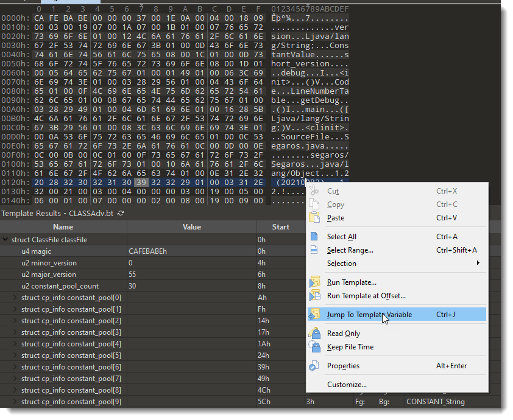Click the Paste clipboard icon
Screen dimensions: 513x420
click(x=314, y=218)
